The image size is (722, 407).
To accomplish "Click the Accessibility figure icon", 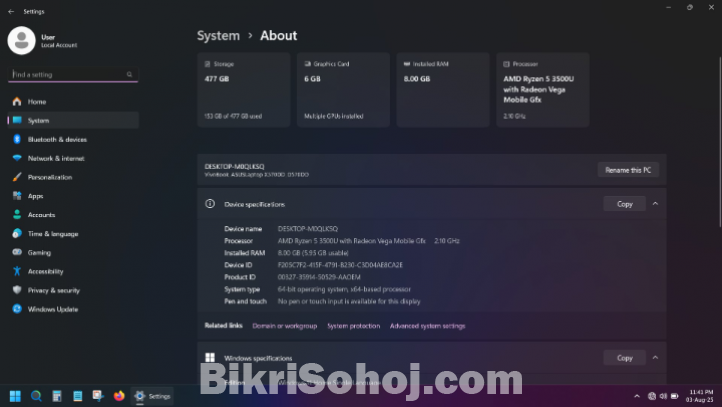I will [x=17, y=271].
